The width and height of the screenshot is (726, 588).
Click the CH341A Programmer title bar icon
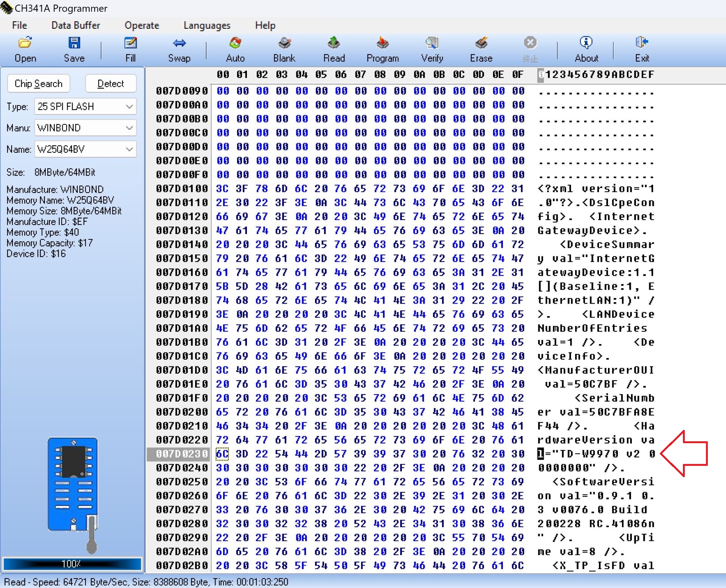click(x=6, y=8)
